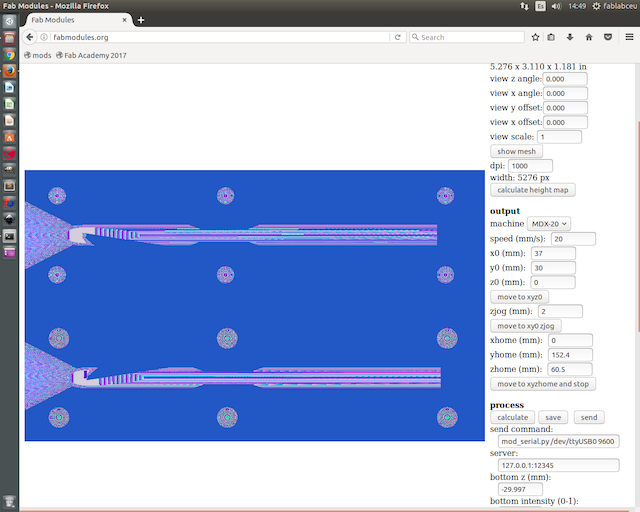Click the send process button
This screenshot has height=512, width=640.
coord(589,417)
